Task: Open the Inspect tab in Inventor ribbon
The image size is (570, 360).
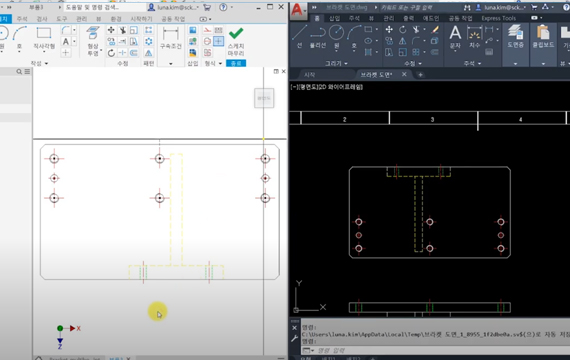Action: (x=42, y=19)
